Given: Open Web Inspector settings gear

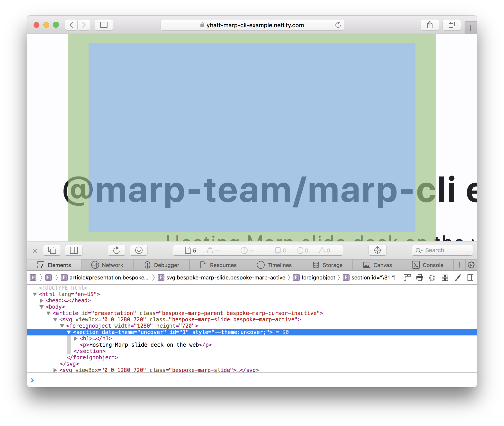Looking at the screenshot, I should (x=471, y=265).
